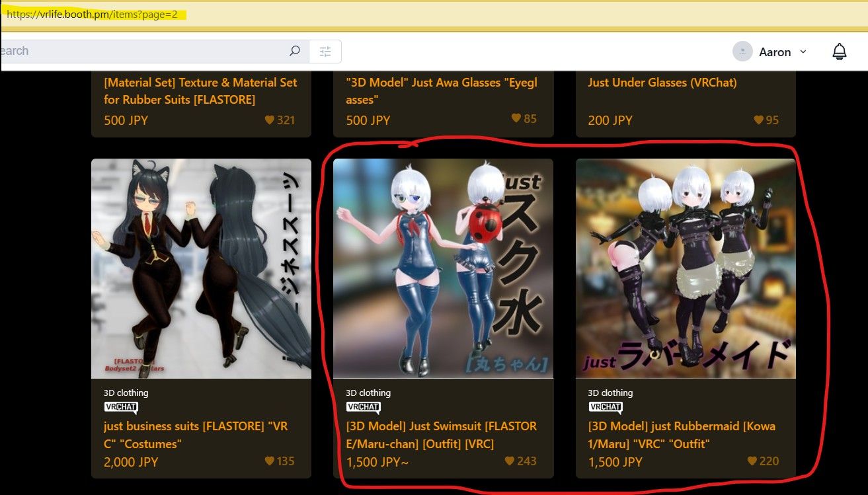The width and height of the screenshot is (868, 495).
Task: Click the browser address bar URL
Action: click(93, 14)
